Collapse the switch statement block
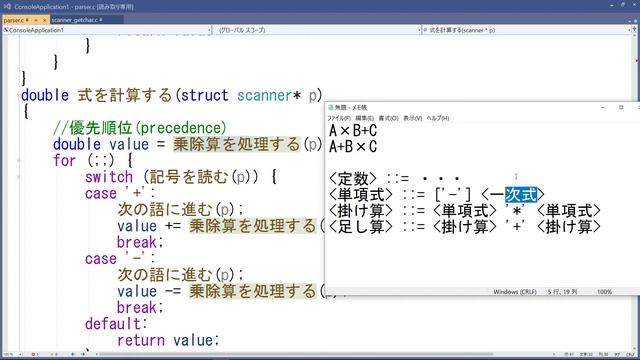This screenshot has width=640, height=360. click(x=19, y=177)
